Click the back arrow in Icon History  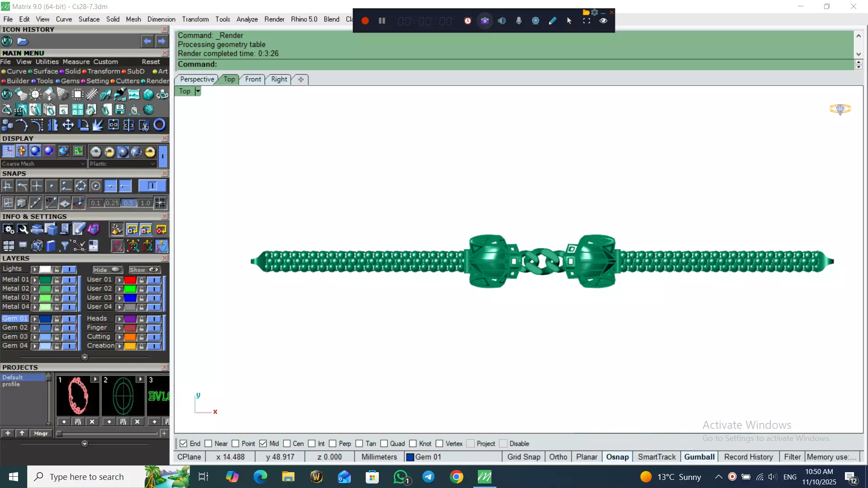[147, 41]
